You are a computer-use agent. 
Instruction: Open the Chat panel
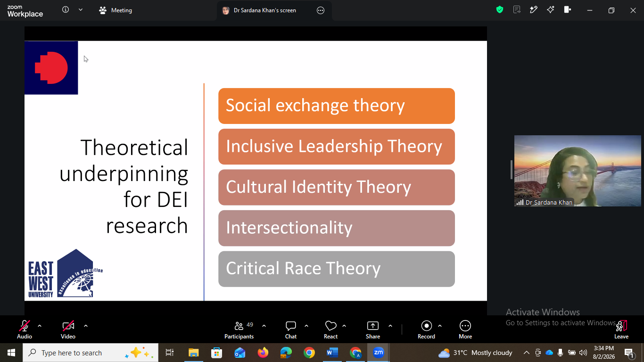pyautogui.click(x=291, y=329)
